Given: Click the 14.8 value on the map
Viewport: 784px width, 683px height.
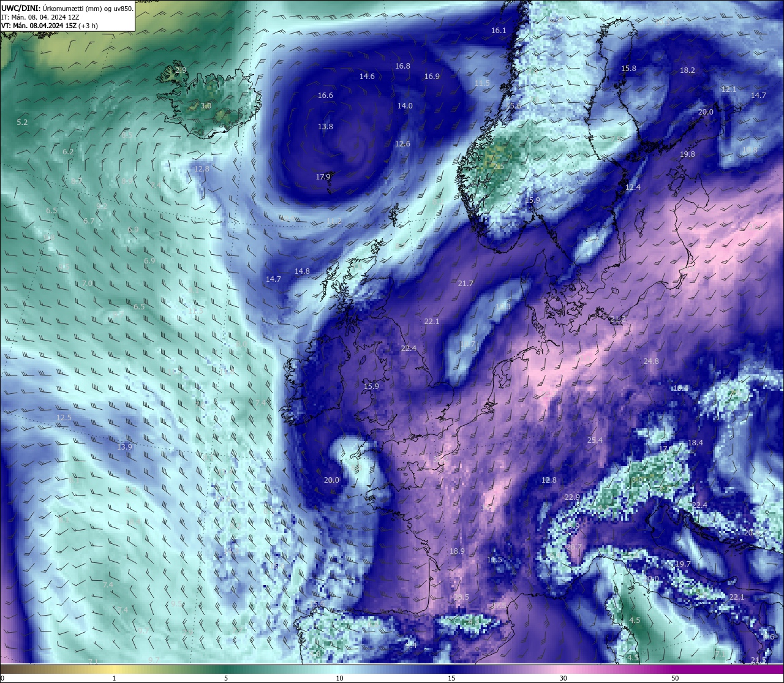Looking at the screenshot, I should click(x=302, y=271).
